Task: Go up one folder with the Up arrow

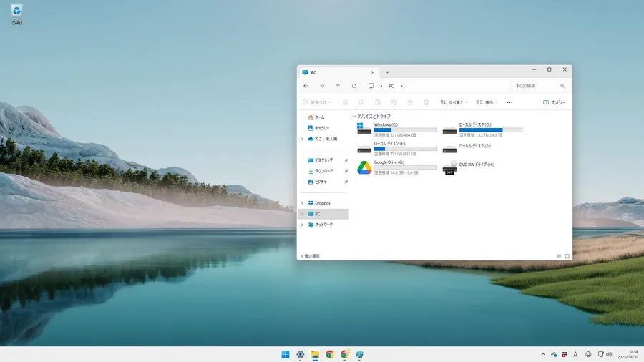Action: 338,86
